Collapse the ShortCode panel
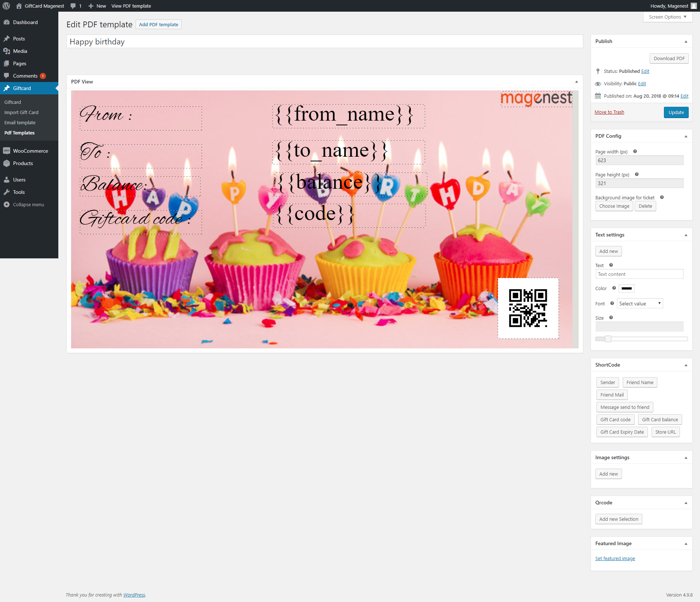The image size is (700, 602). [686, 365]
